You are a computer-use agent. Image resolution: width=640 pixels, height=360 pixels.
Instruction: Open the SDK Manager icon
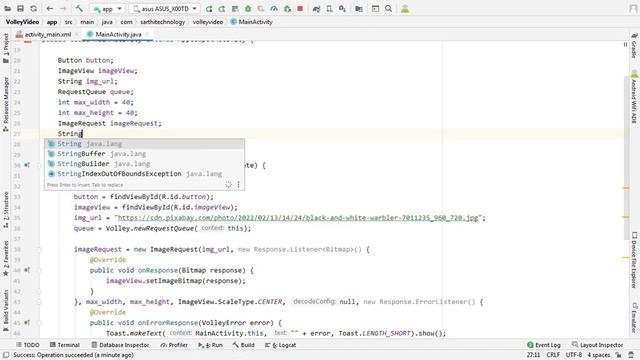[x=342, y=9]
